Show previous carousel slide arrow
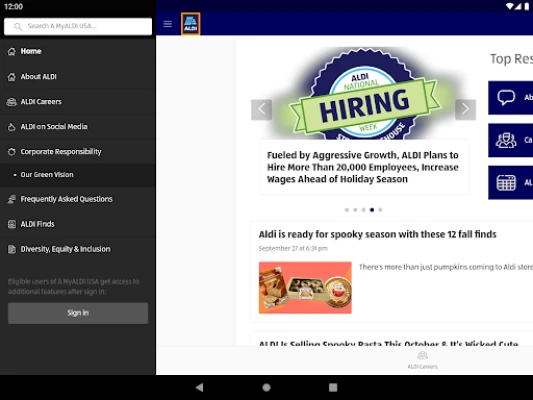 point(261,109)
